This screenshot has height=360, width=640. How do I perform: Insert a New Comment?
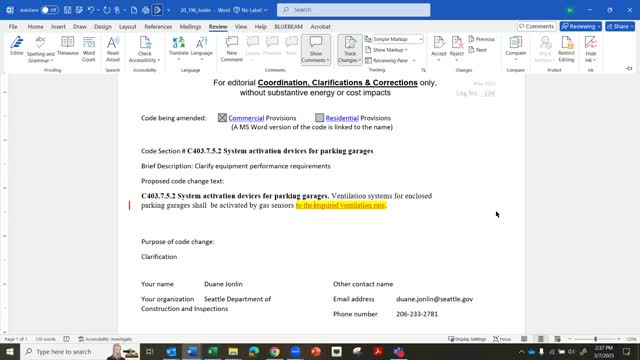pos(231,49)
